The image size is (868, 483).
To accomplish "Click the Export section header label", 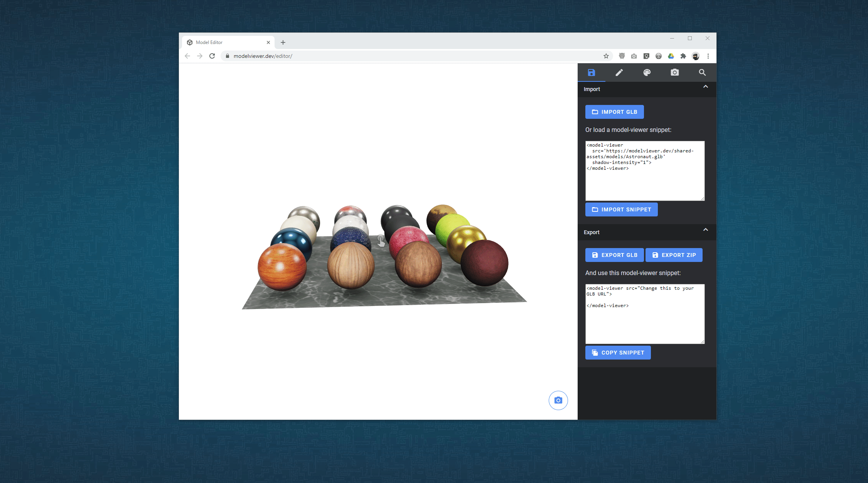I will 592,232.
